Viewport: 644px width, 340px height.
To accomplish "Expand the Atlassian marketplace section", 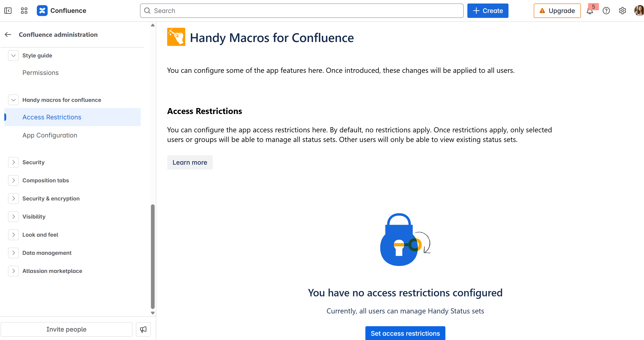I will pyautogui.click(x=14, y=271).
